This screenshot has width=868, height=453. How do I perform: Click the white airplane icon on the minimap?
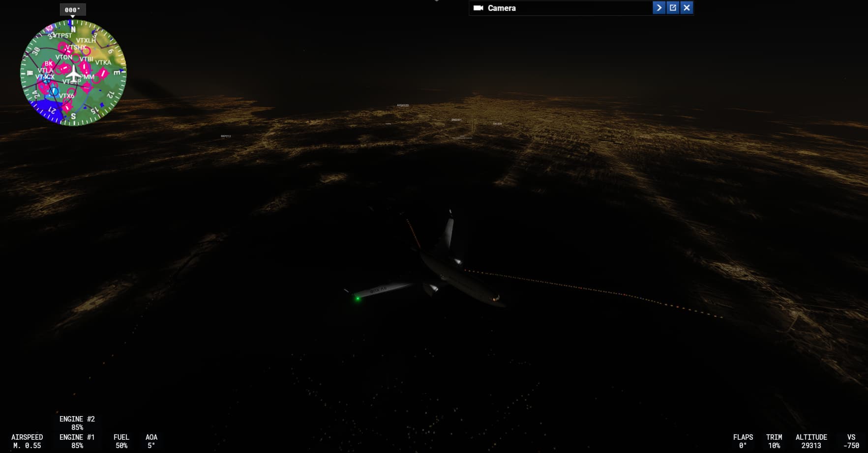tap(73, 74)
